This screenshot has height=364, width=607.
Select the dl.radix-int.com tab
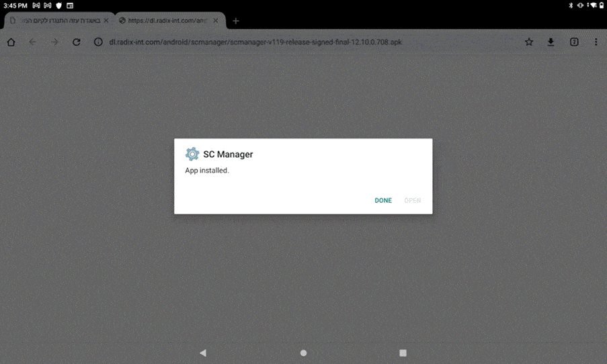click(165, 21)
